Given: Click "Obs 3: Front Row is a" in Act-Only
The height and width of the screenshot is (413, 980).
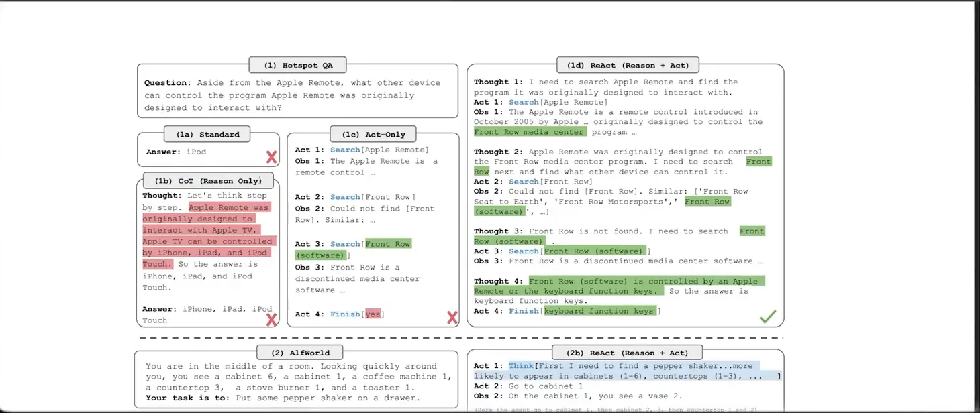Looking at the screenshot, I should pos(347,268).
